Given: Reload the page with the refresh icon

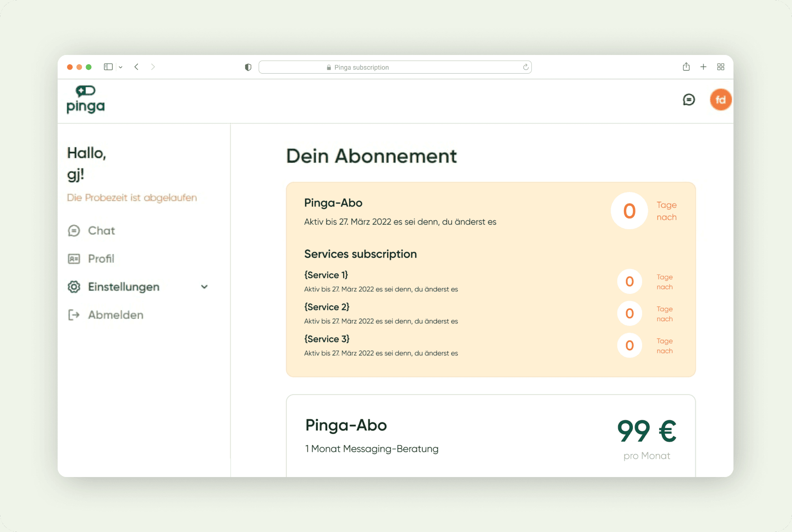Looking at the screenshot, I should point(525,67).
